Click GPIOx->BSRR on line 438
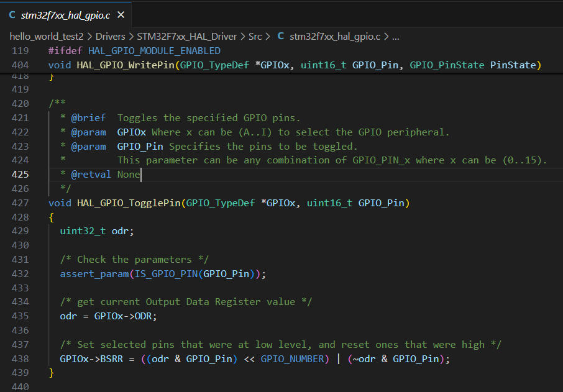Image resolution: width=563 pixels, height=392 pixels. tap(91, 359)
